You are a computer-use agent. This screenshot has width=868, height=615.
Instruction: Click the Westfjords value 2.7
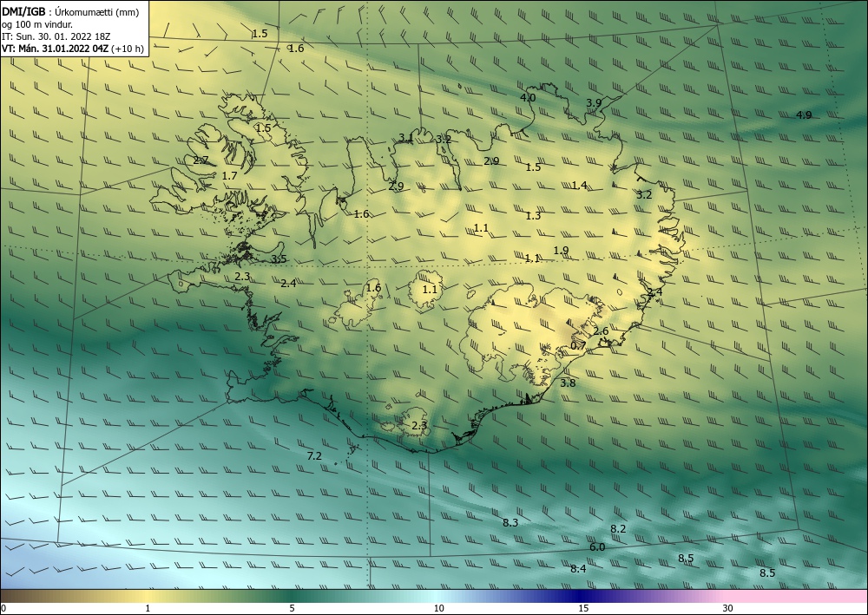(201, 160)
